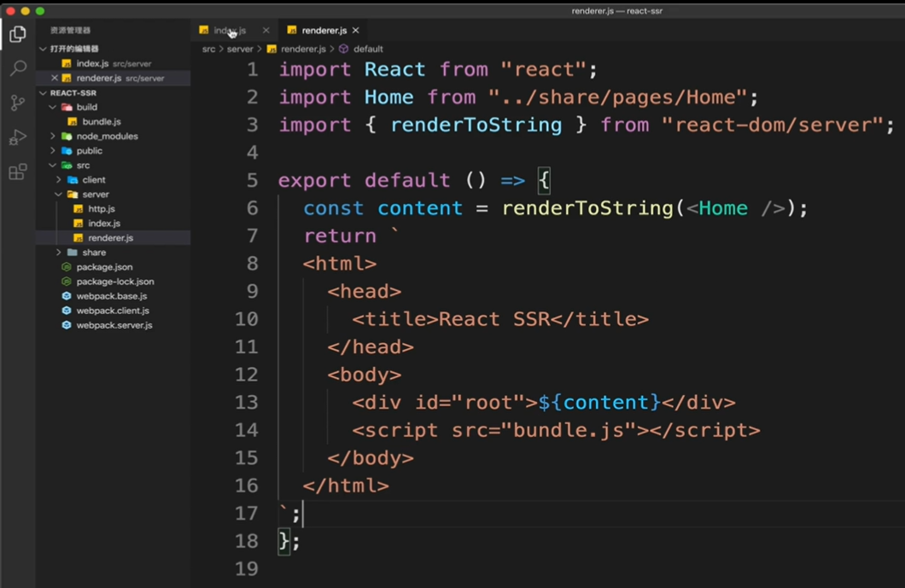Open the Search view icon
This screenshot has width=905, height=588.
(x=18, y=68)
